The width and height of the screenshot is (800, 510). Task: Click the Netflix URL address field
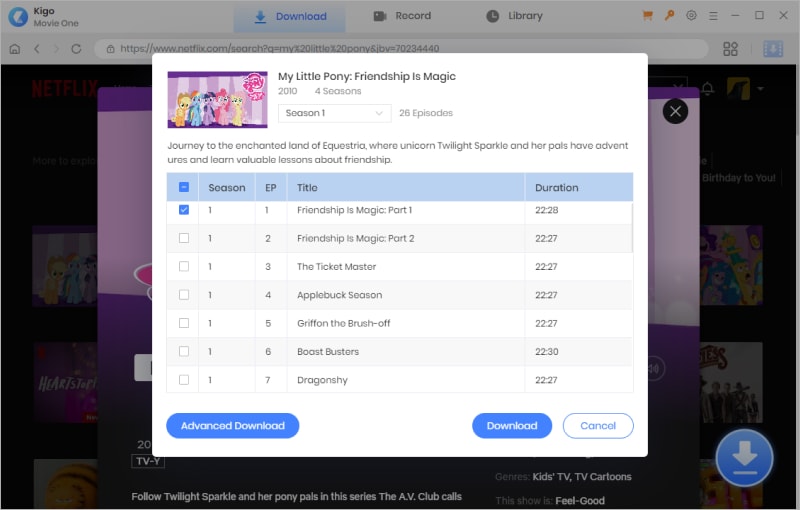click(x=401, y=49)
